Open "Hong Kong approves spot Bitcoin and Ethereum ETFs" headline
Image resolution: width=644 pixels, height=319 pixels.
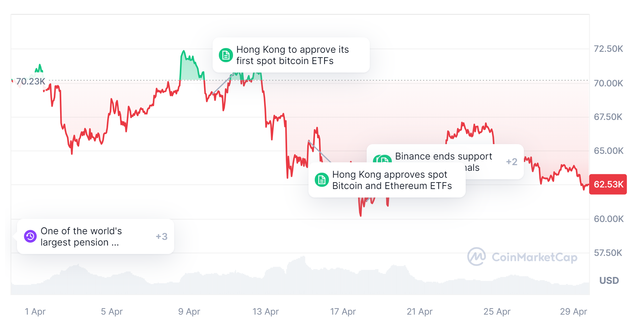point(392,180)
